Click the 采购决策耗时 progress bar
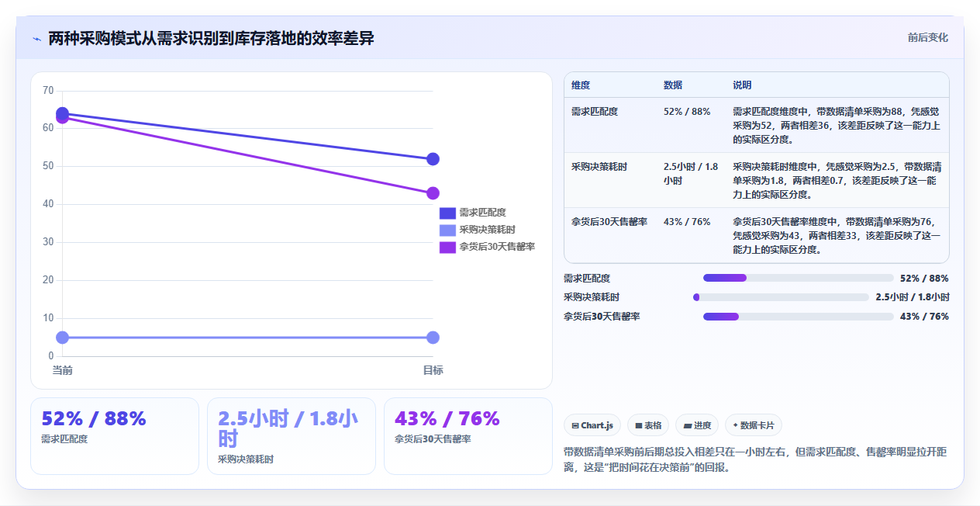This screenshot has width=980, height=506. pos(781,297)
